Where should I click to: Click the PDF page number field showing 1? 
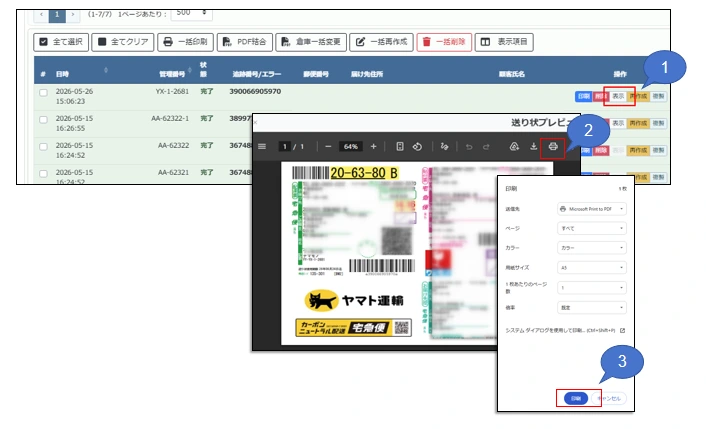point(284,147)
